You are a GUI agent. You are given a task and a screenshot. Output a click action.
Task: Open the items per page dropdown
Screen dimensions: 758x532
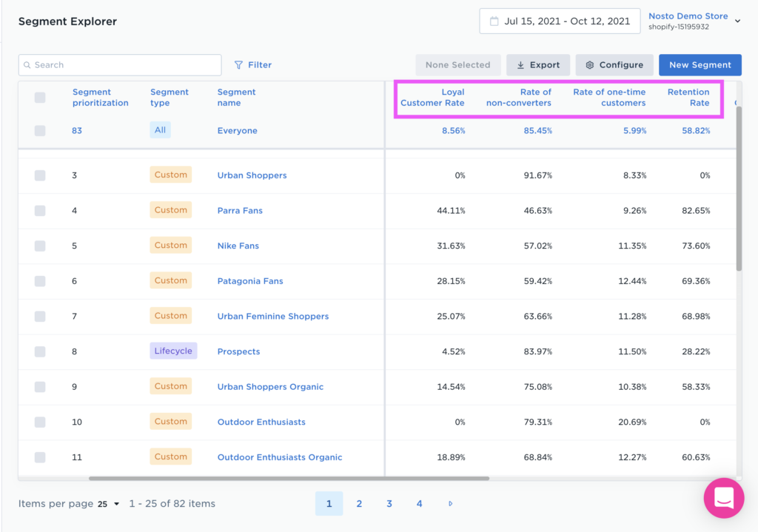(x=109, y=504)
